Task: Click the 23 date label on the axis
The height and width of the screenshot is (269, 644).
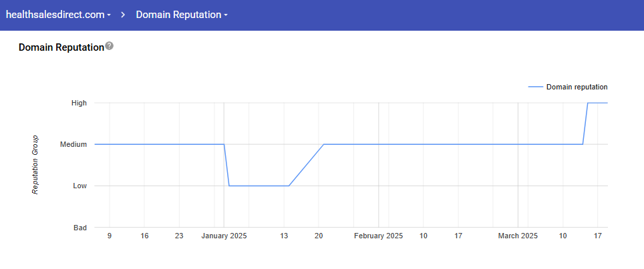Action: (x=179, y=236)
